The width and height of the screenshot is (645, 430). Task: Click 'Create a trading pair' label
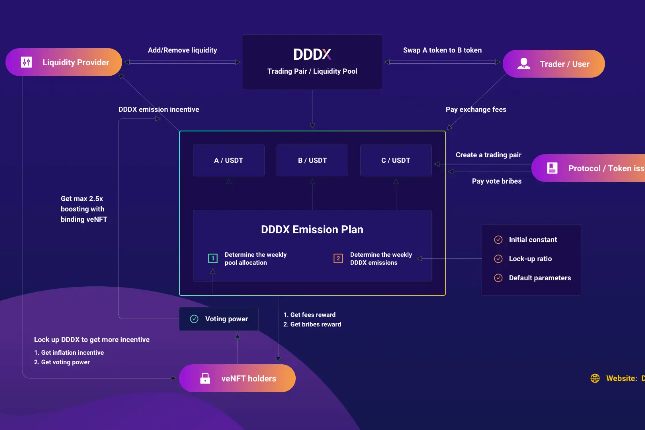488,155
